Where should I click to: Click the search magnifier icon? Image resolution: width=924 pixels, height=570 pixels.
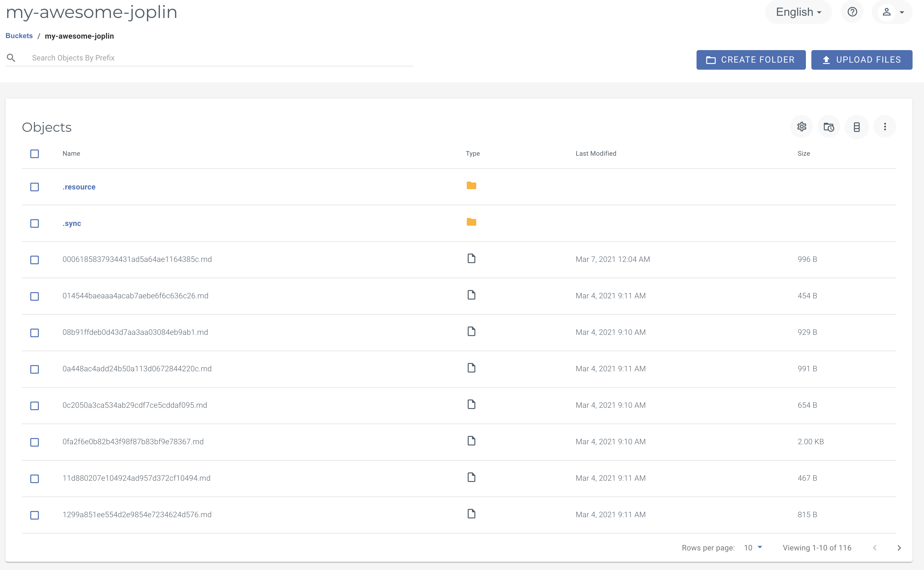pyautogui.click(x=11, y=58)
